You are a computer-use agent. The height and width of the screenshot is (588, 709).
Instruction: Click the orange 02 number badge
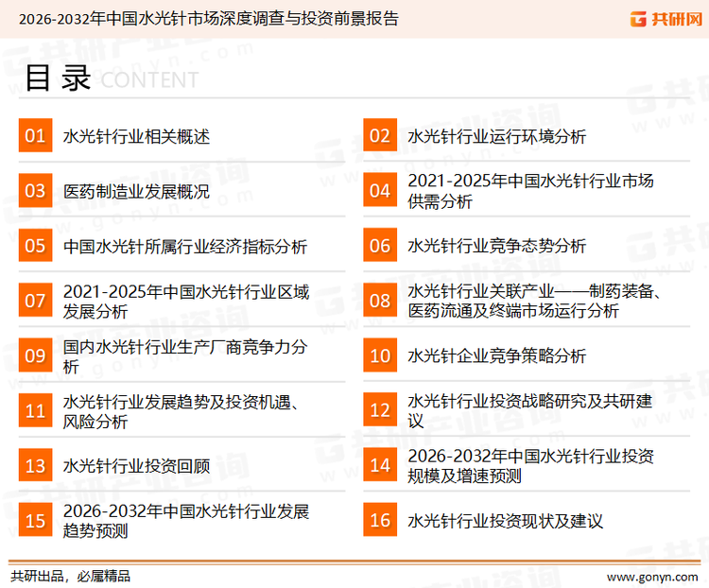tap(380, 136)
